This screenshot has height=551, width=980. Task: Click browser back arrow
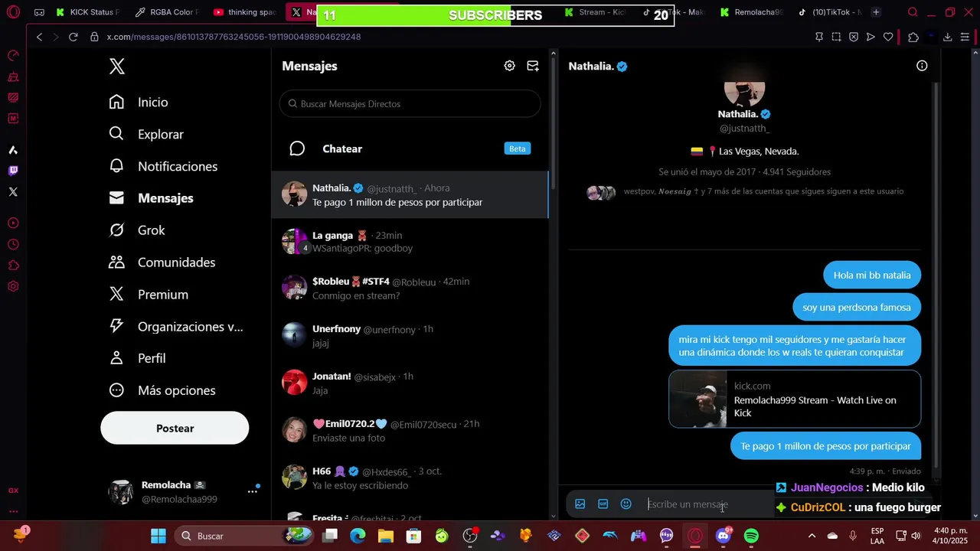(x=40, y=37)
